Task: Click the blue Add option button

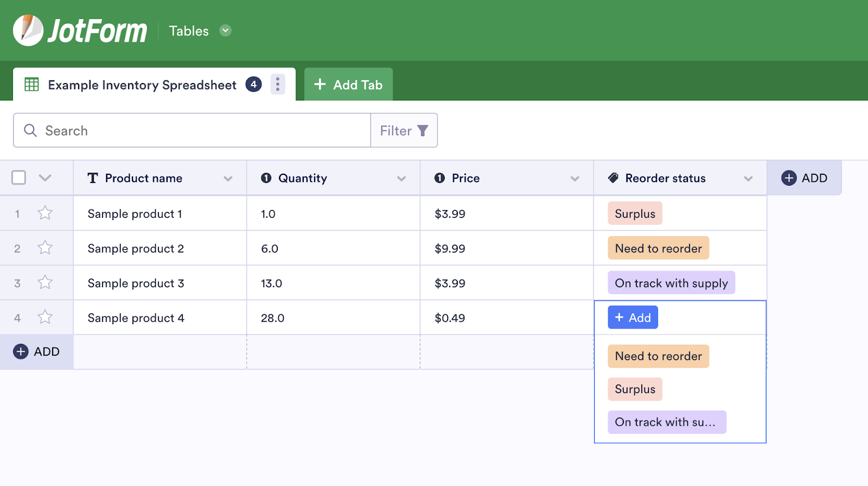Action: coord(633,318)
